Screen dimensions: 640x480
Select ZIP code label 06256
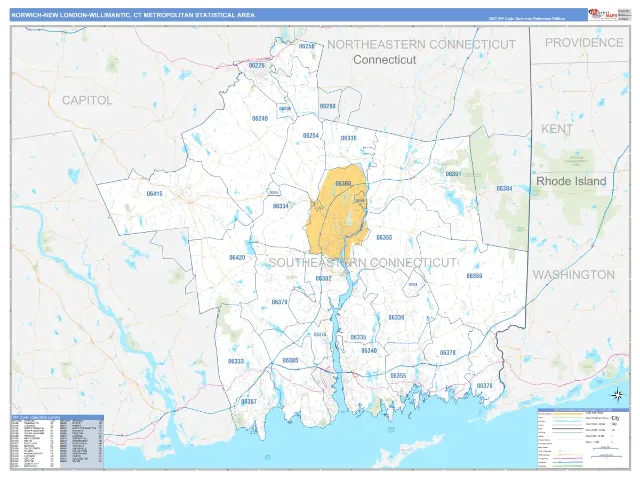pyautogui.click(x=307, y=46)
